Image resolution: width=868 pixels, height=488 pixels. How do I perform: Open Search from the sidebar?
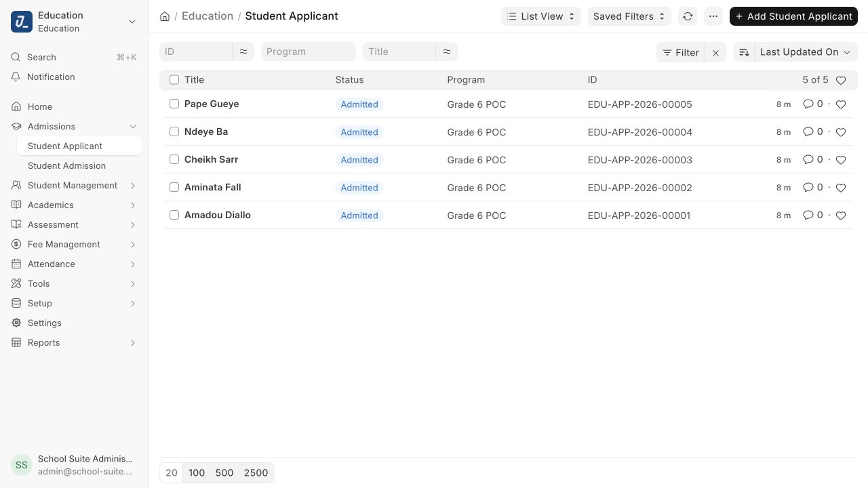pos(75,57)
